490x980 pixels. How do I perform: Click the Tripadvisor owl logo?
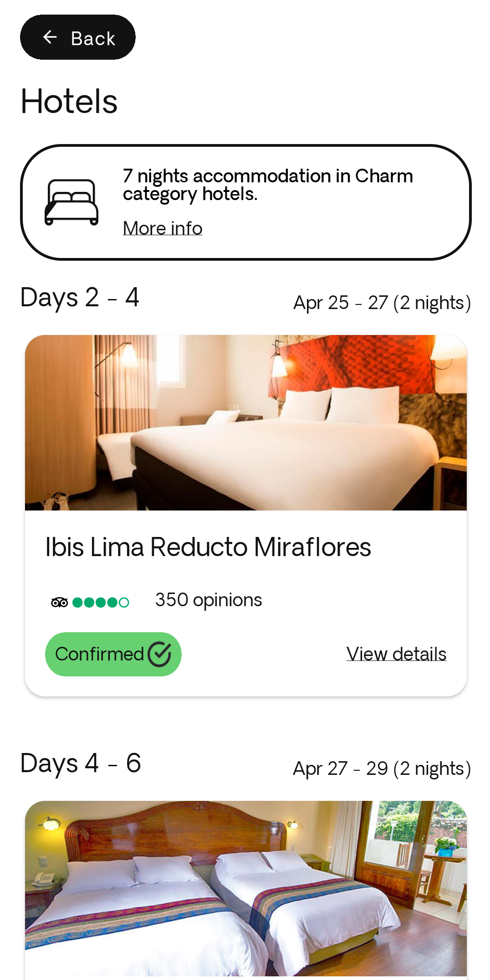pos(60,603)
